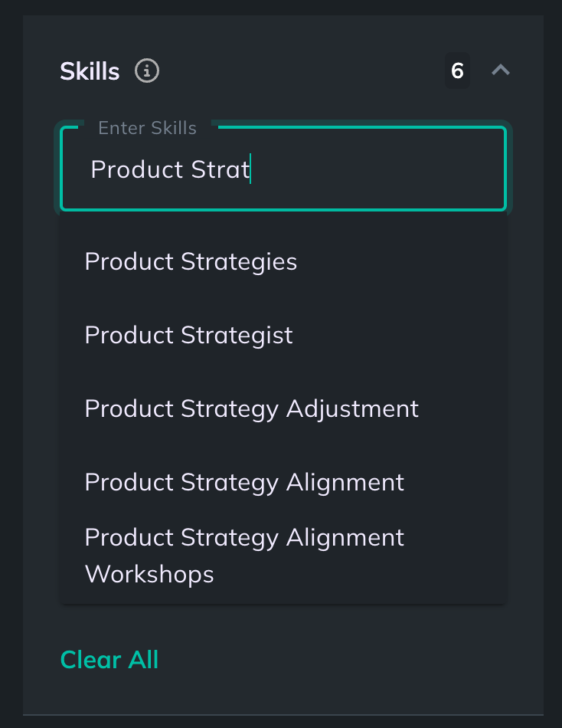Focus the Enter Skills input field

(283, 169)
